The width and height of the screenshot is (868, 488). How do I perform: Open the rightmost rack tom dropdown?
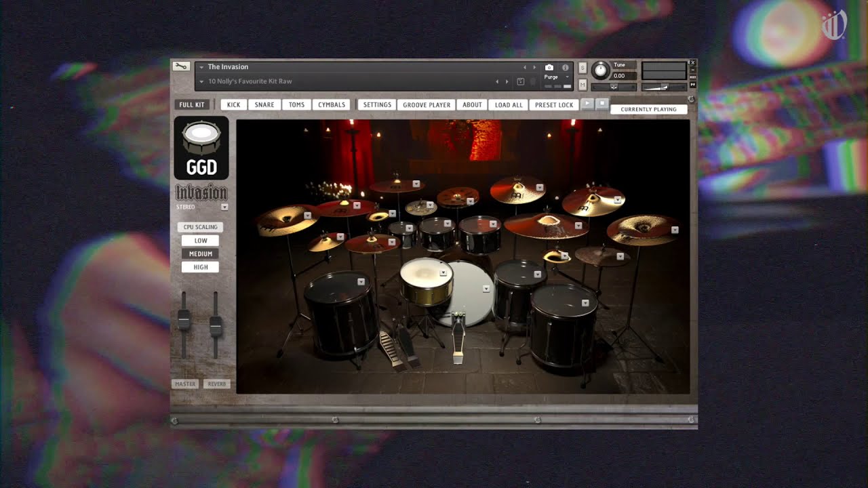coord(493,223)
